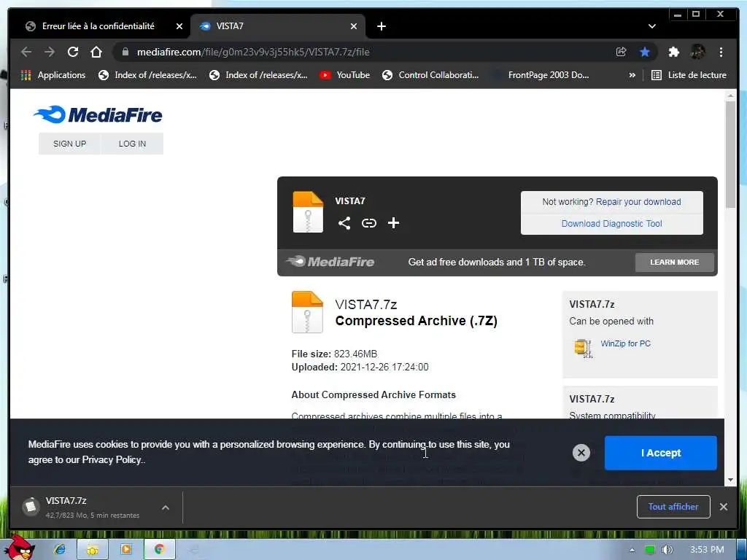Open the media player taskbar icon
The width and height of the screenshot is (747, 560).
125,550
